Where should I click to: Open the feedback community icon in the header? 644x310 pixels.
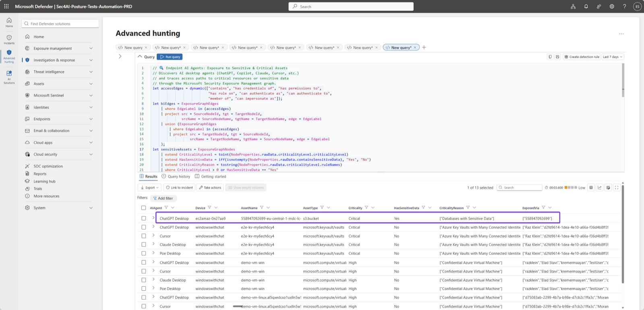(x=599, y=6)
